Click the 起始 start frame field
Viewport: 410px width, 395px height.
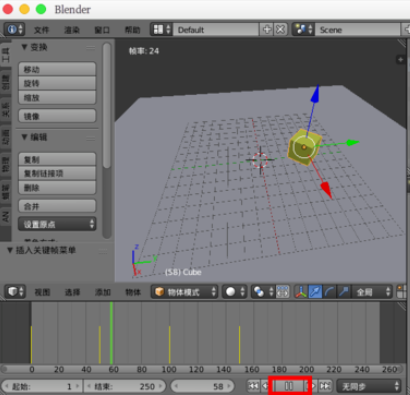pos(42,386)
